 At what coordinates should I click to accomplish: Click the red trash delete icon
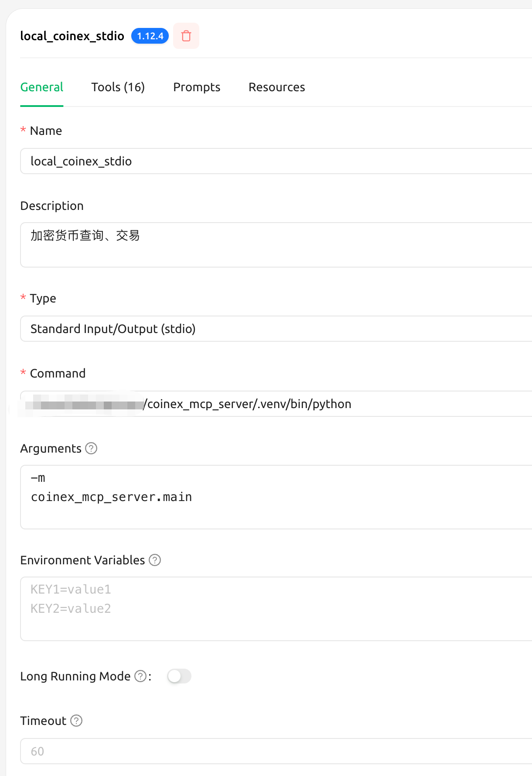[x=186, y=36]
